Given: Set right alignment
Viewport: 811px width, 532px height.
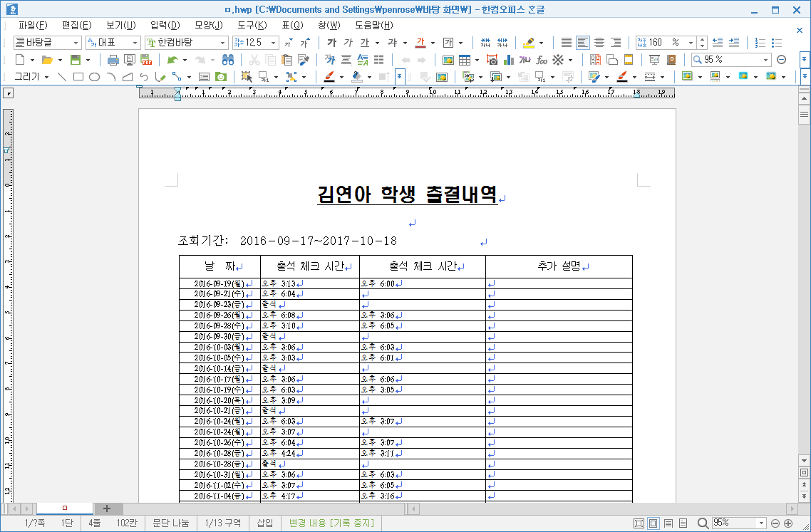Looking at the screenshot, I should (616, 43).
